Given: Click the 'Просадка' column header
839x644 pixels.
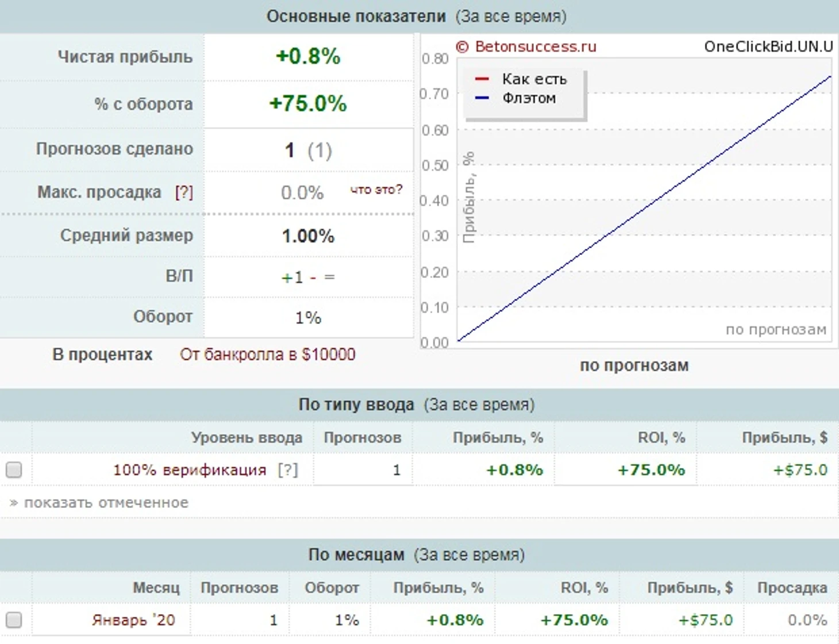Looking at the screenshot, I should (x=792, y=588).
